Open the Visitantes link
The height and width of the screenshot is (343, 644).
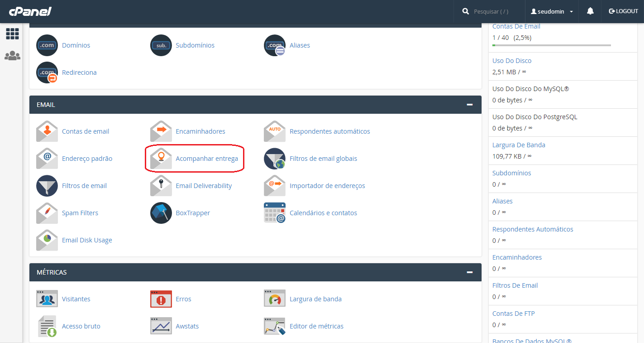pos(76,299)
